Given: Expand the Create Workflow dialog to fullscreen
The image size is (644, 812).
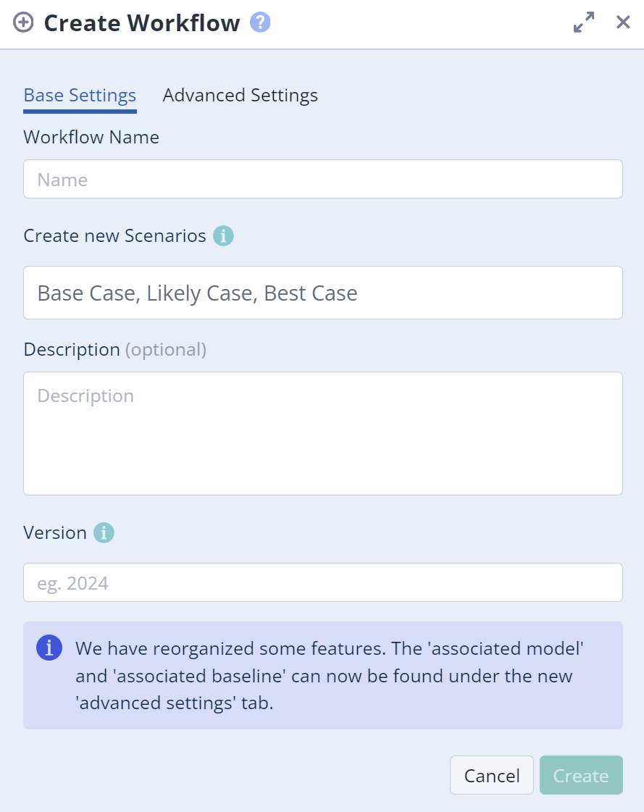Looking at the screenshot, I should point(583,22).
